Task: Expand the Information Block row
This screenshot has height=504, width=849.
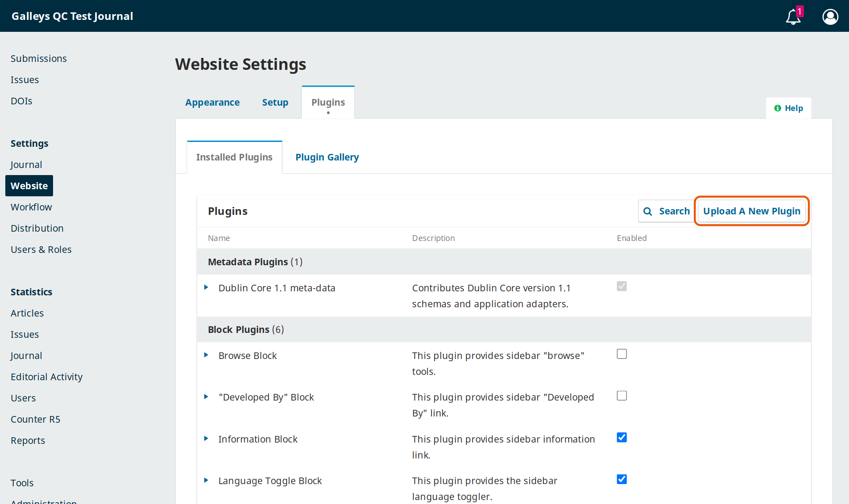Action: click(206, 439)
